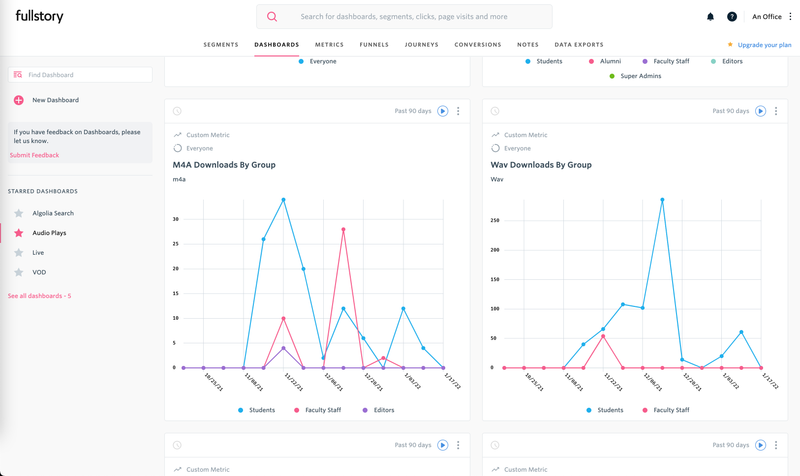Click See all dashboards link
This screenshot has height=476, width=800.
(39, 296)
